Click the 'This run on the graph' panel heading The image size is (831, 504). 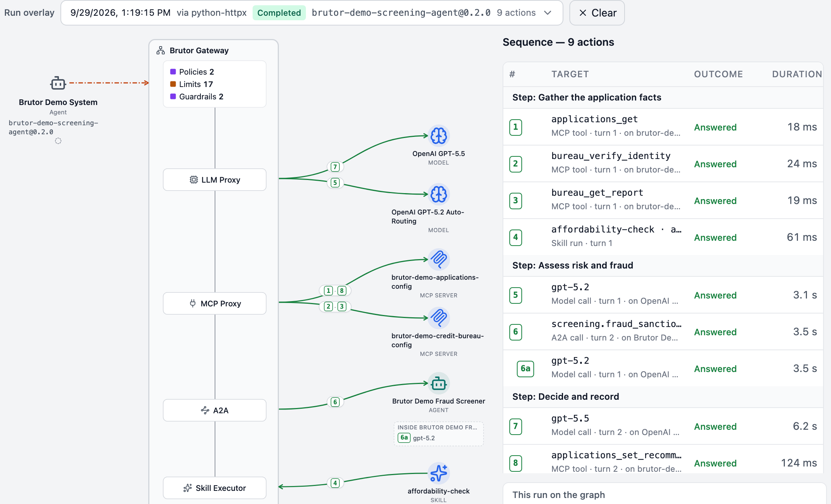click(559, 495)
